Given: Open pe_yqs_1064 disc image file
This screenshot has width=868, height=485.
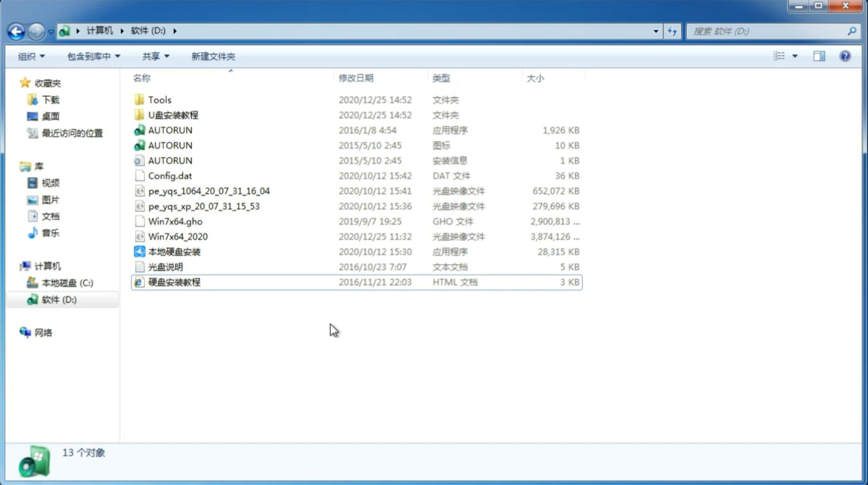Looking at the screenshot, I should click(208, 191).
